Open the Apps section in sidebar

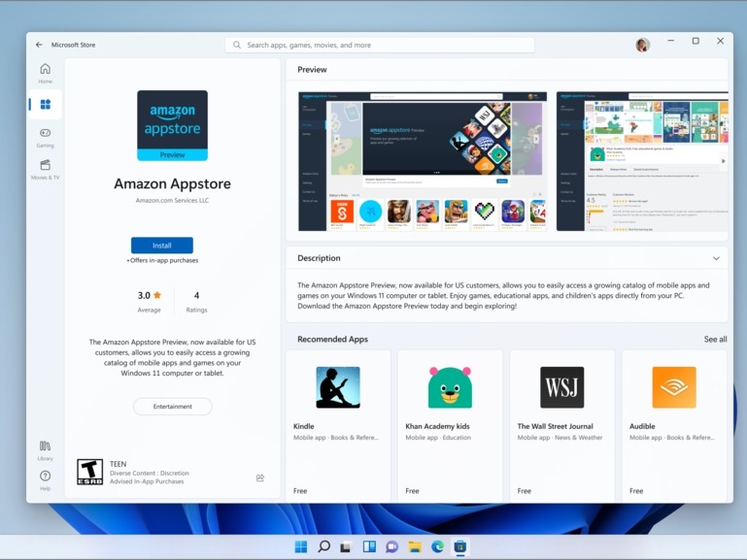point(46,104)
